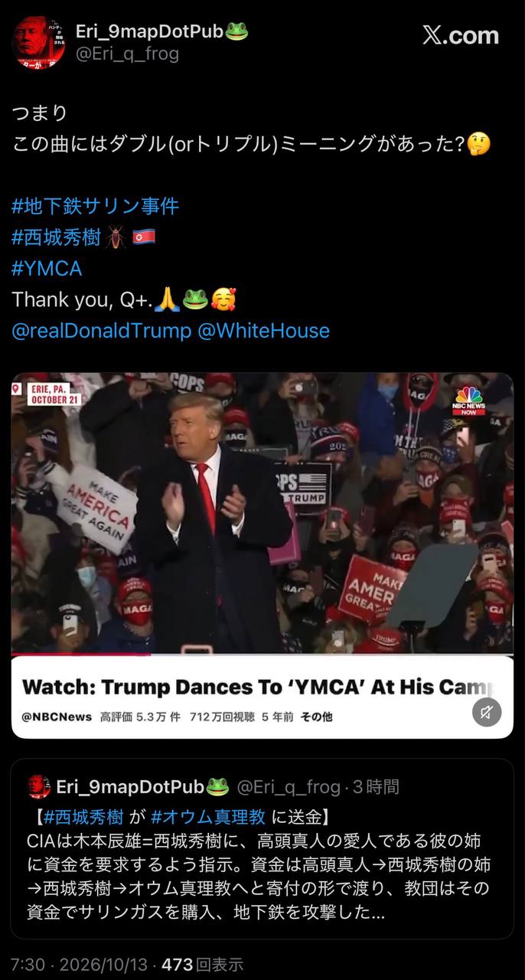Open the #YMCA hashtag

tap(47, 269)
